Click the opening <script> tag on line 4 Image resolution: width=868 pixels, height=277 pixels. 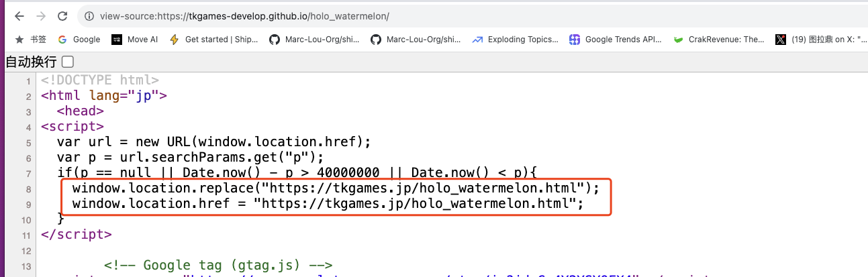point(73,127)
